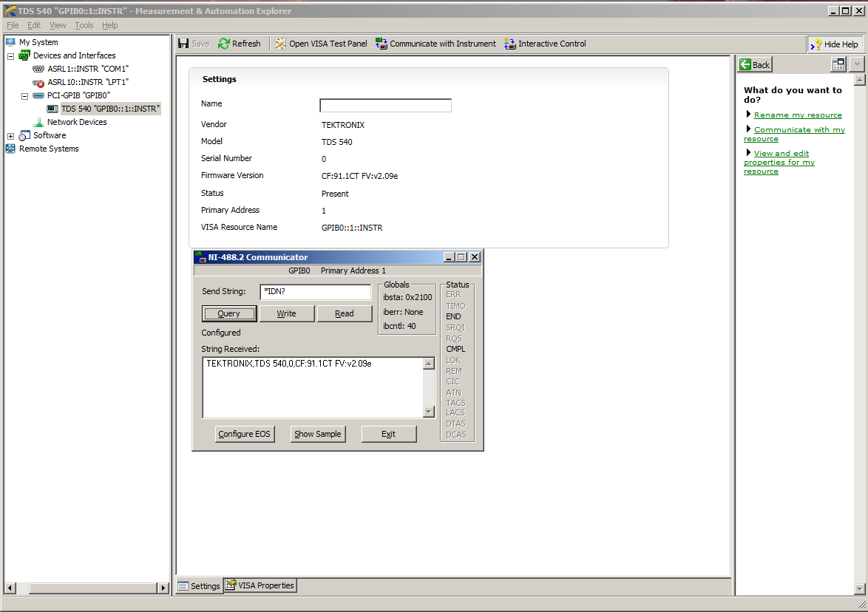Viewport: 868px width, 612px height.
Task: Click the PCI-GPIB board icon
Action: (x=38, y=95)
